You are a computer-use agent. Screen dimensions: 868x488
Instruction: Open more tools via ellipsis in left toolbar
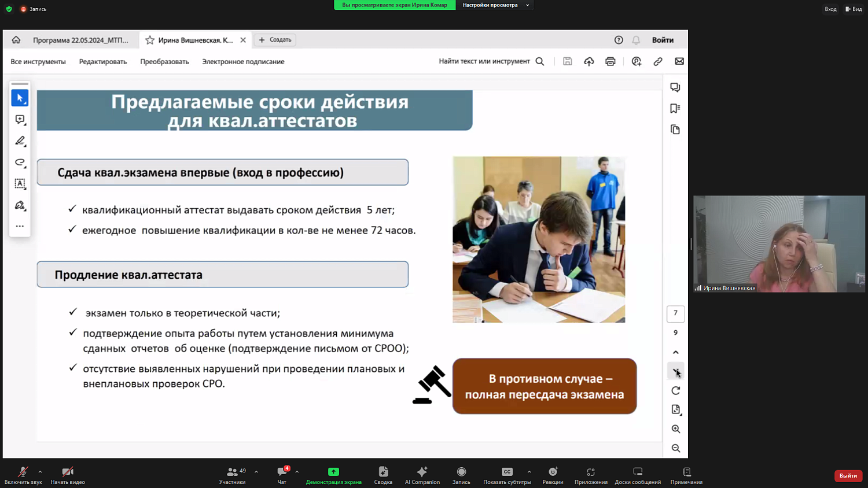(x=20, y=226)
